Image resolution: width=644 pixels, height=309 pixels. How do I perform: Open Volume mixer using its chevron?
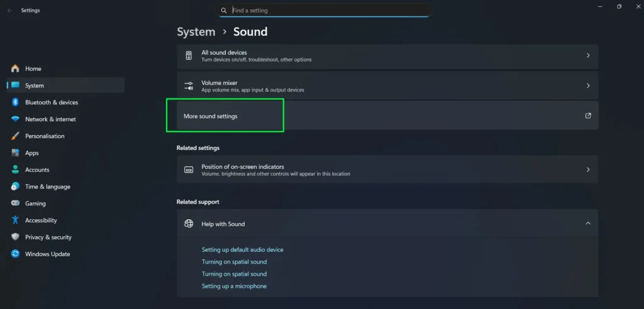[x=588, y=86]
